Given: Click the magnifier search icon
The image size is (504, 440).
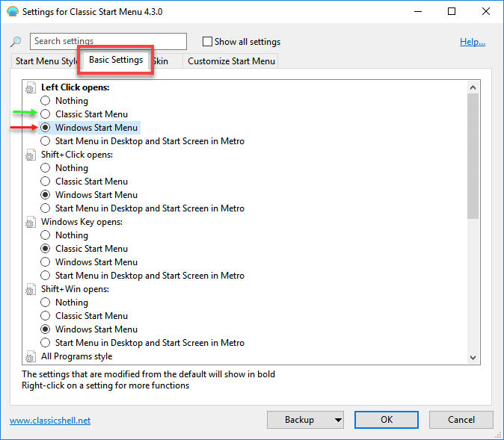Looking at the screenshot, I should pyautogui.click(x=16, y=41).
